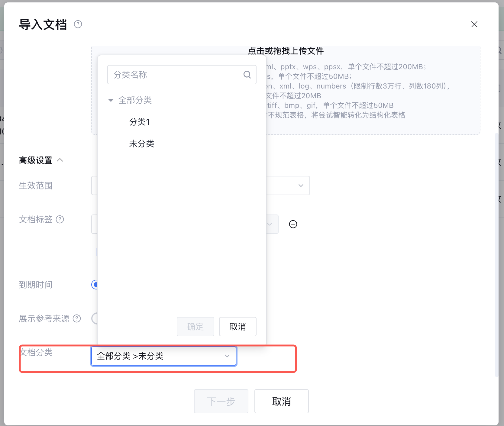The image size is (504, 426).
Task: Select 未分类 in the category tree
Action: click(x=141, y=144)
